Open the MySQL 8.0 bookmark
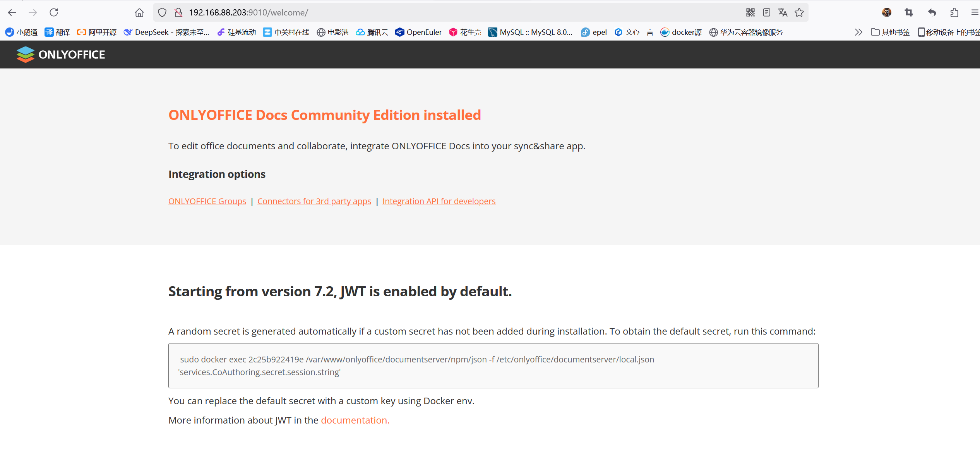980x451 pixels. click(530, 32)
